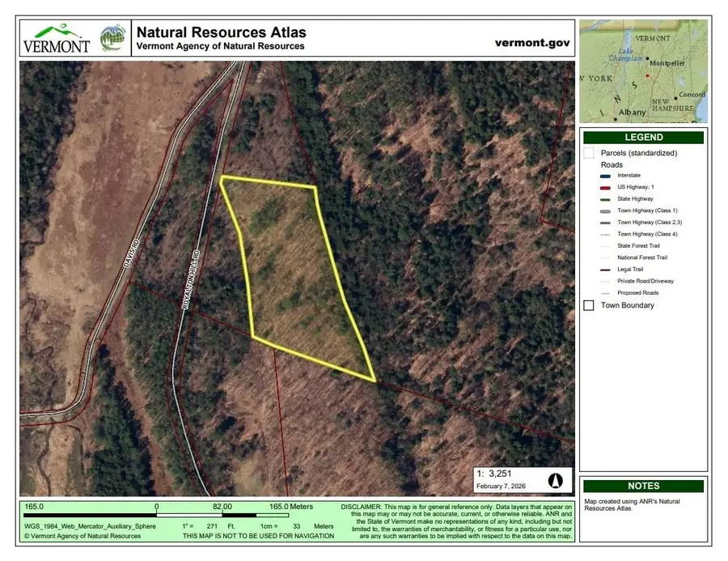This screenshot has height=561, width=728.
Task: Click the Vermont state logo
Action: click(x=56, y=39)
